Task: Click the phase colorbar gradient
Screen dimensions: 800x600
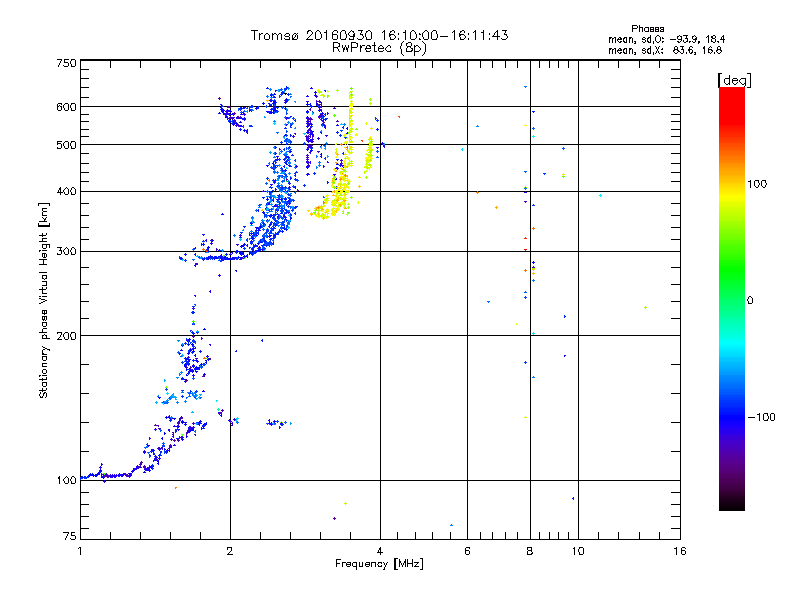Action: (x=732, y=298)
